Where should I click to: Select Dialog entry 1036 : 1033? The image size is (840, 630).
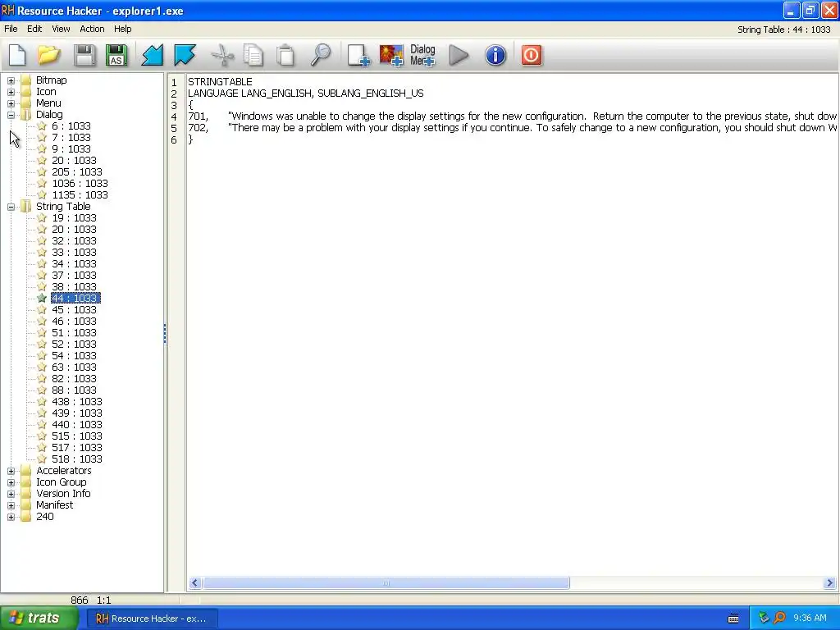click(80, 183)
